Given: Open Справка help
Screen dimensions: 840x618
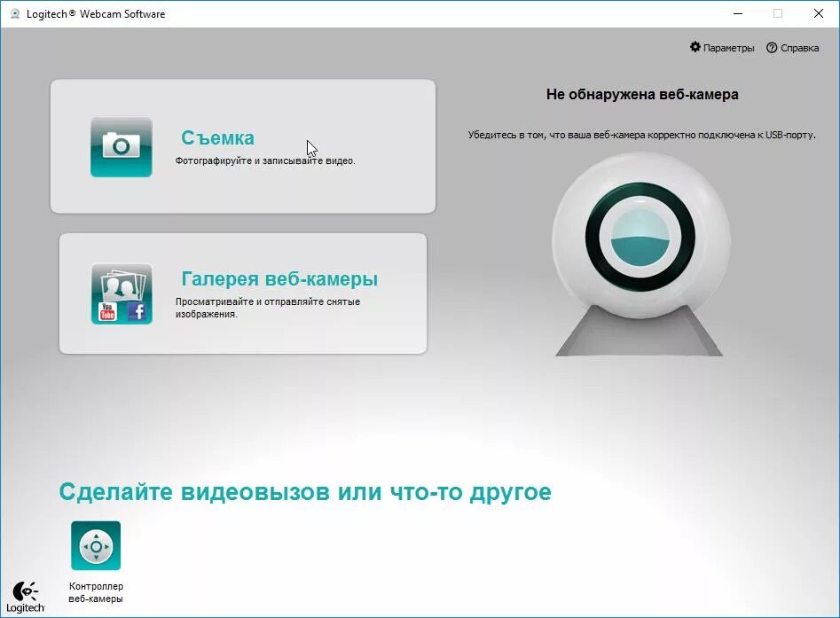Looking at the screenshot, I should (792, 48).
